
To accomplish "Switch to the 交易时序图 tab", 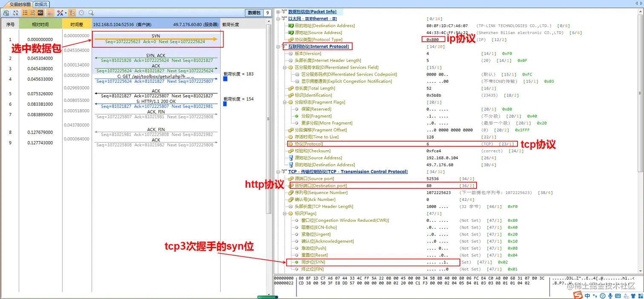I will click(20, 4).
